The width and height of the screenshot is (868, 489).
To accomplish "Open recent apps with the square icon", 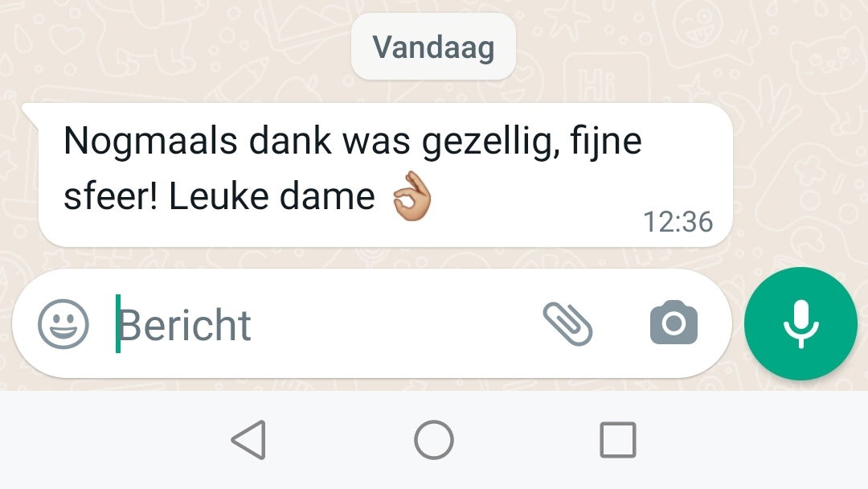I will pos(618,440).
